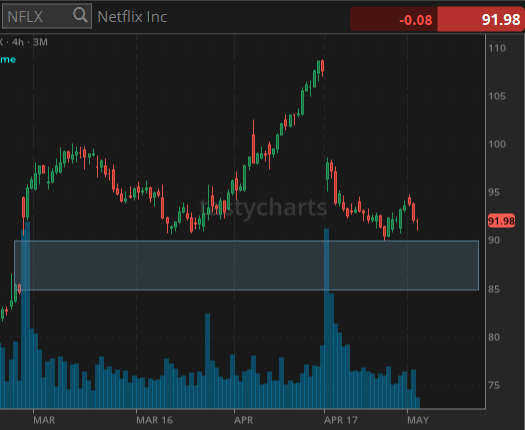Click the search magnifier icon
Viewport: 525px width, 430px height.
pos(80,15)
